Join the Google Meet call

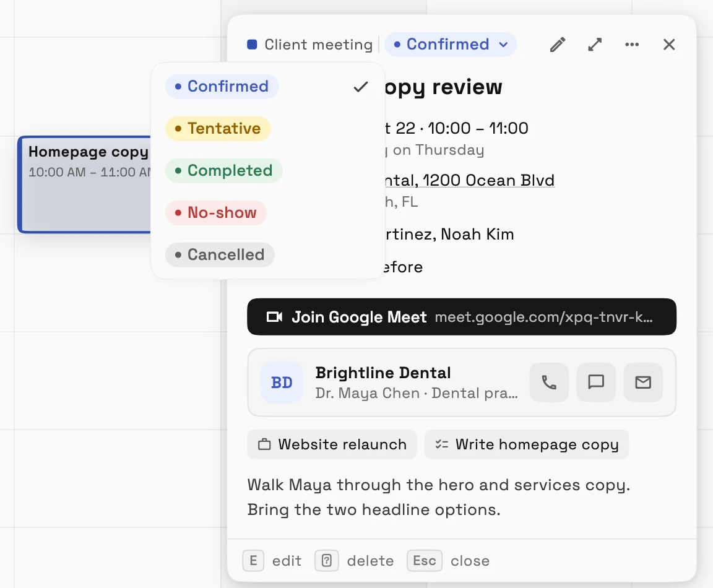tap(462, 317)
